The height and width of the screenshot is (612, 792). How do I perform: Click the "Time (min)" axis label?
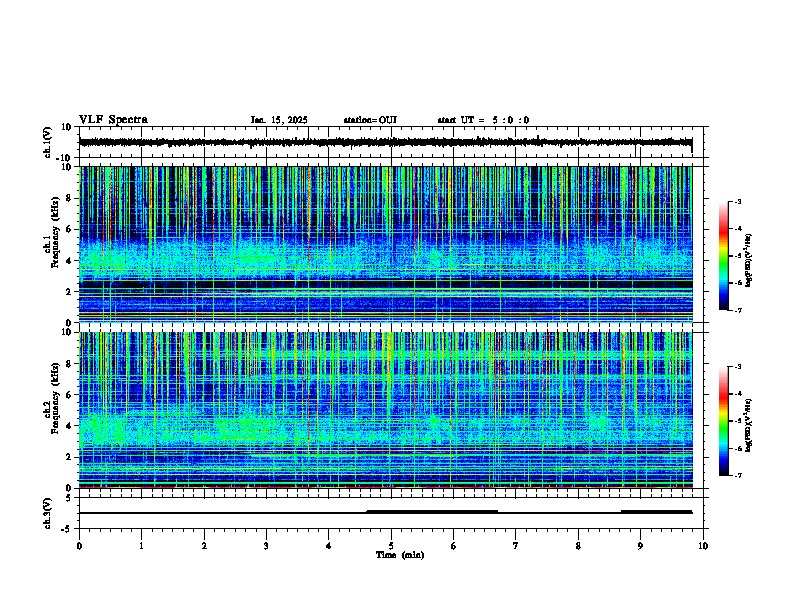(x=400, y=555)
